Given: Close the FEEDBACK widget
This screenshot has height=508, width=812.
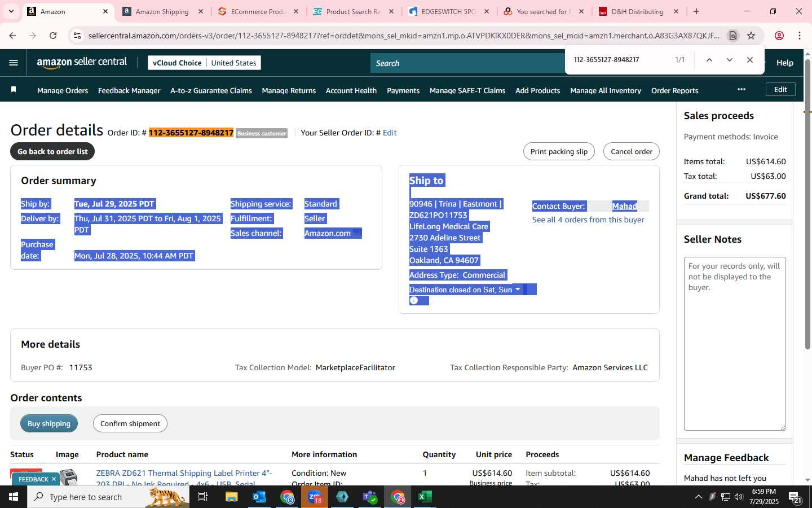Looking at the screenshot, I should pyautogui.click(x=54, y=479).
